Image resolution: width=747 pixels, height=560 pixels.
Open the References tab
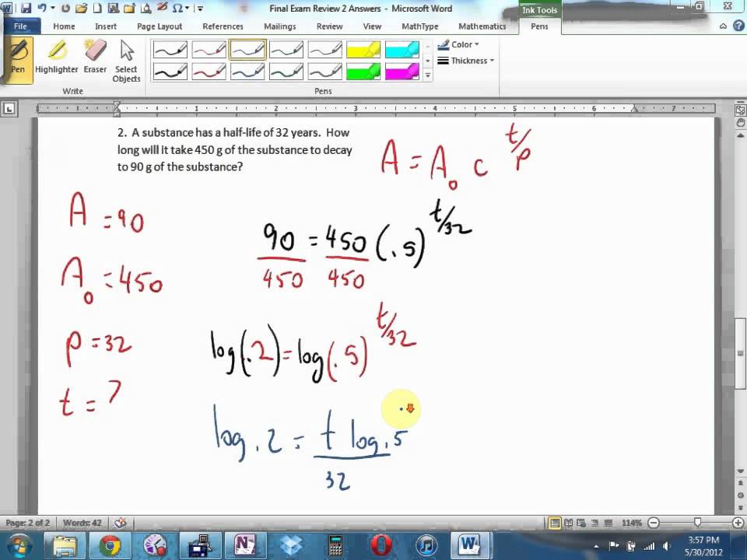click(x=223, y=26)
